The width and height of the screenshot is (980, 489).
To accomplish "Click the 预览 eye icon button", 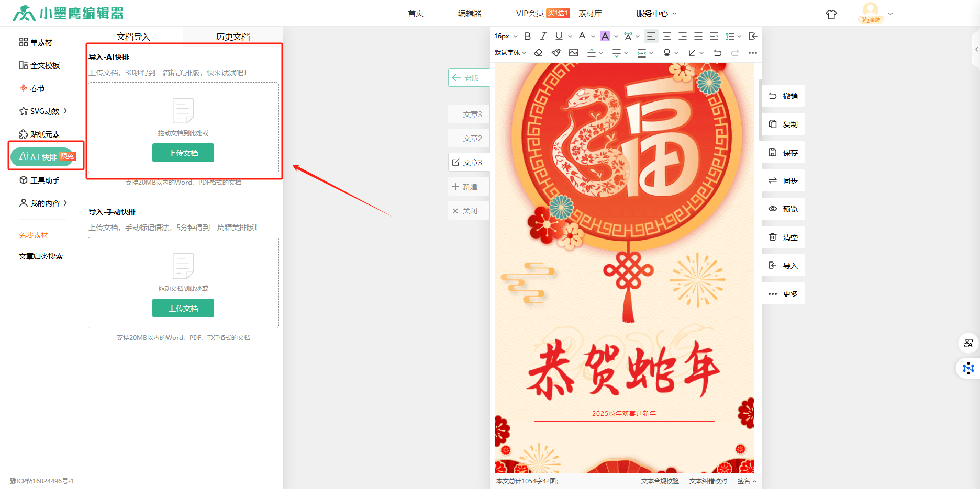I will point(783,209).
